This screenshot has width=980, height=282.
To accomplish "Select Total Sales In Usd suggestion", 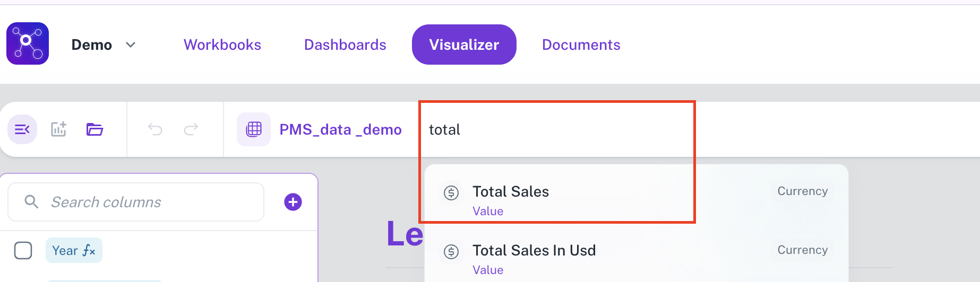I will tap(534, 251).
